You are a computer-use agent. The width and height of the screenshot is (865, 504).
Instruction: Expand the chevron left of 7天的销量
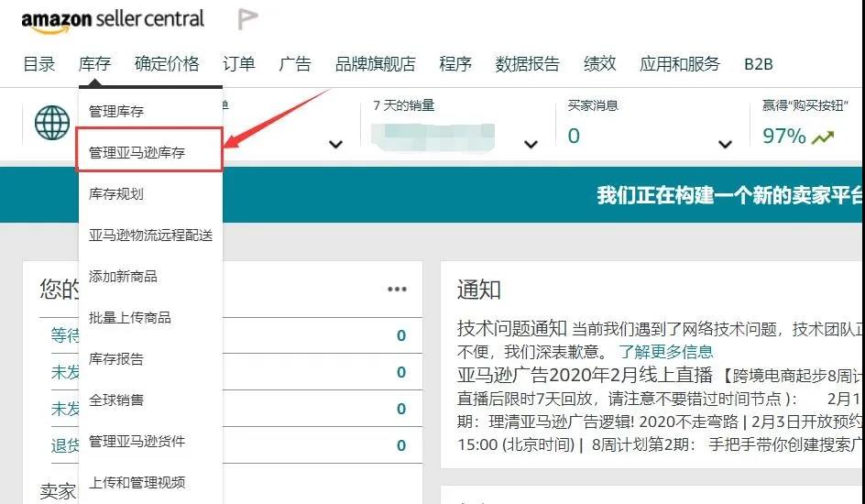coord(336,145)
